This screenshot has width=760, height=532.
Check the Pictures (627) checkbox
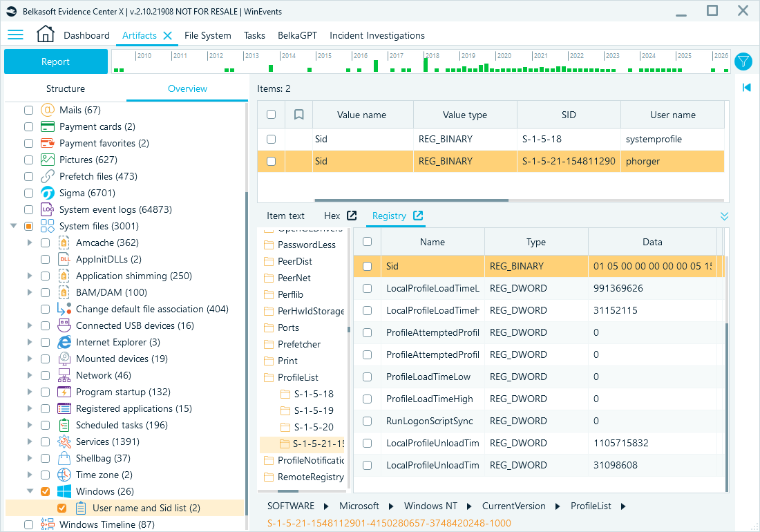point(28,160)
